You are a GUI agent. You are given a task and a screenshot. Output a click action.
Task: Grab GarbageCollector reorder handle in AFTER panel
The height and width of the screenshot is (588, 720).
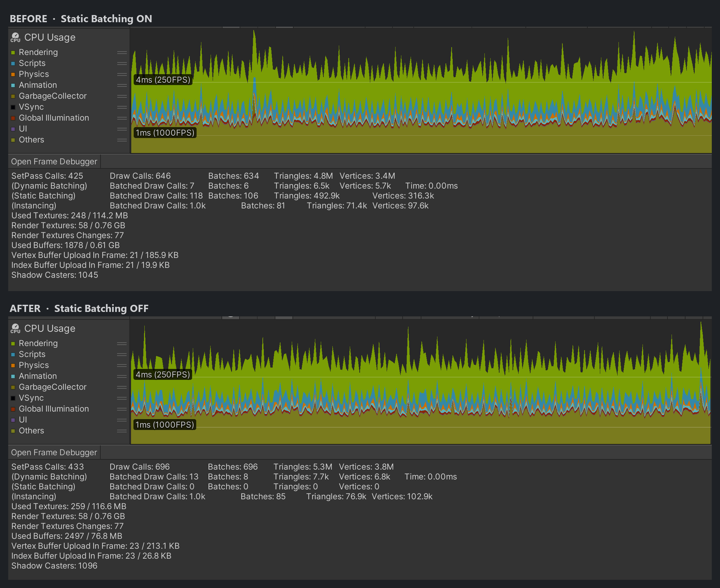coord(122,387)
